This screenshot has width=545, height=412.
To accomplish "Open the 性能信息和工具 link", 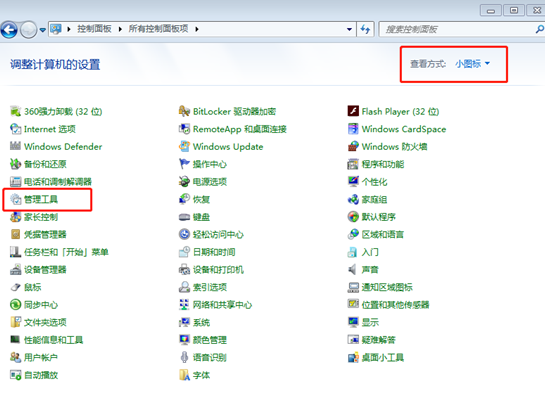I will [54, 340].
